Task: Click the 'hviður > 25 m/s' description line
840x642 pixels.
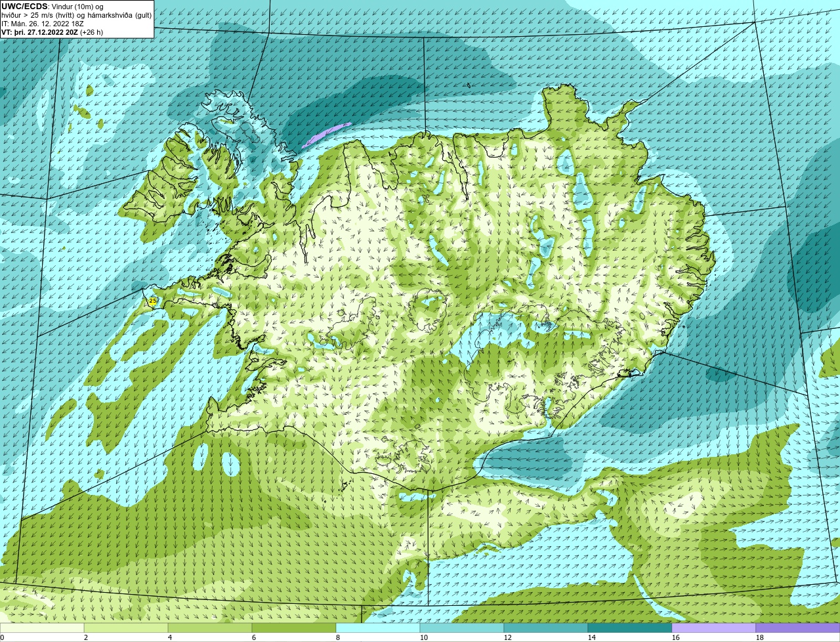Action: (x=76, y=15)
